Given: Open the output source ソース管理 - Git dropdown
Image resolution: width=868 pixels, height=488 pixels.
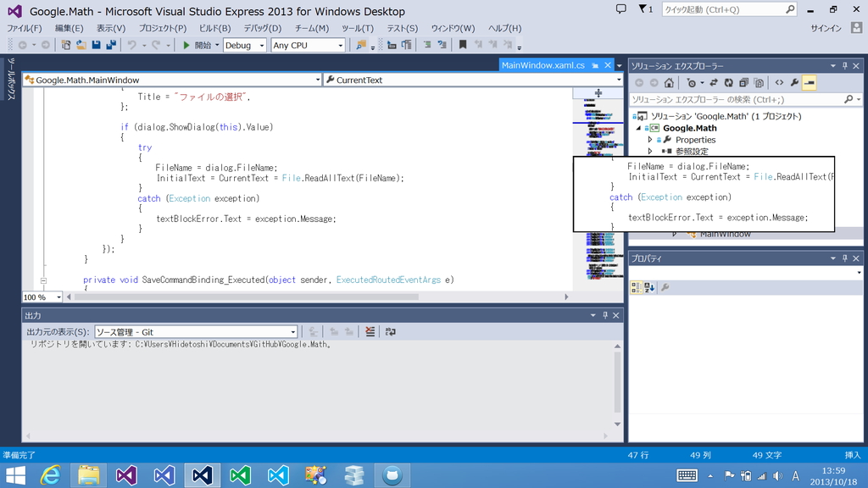Looking at the screenshot, I should 196,332.
